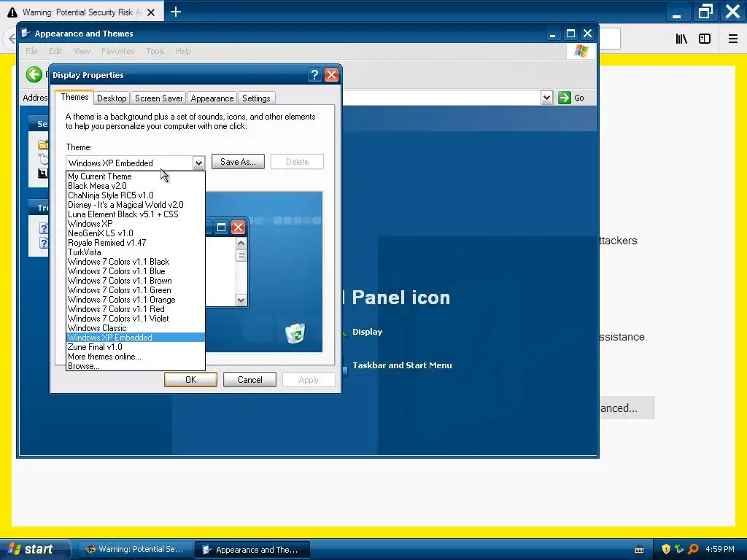Select Windows 7 Colors v1.1 Orange
The image size is (747, 560).
coord(136,300)
